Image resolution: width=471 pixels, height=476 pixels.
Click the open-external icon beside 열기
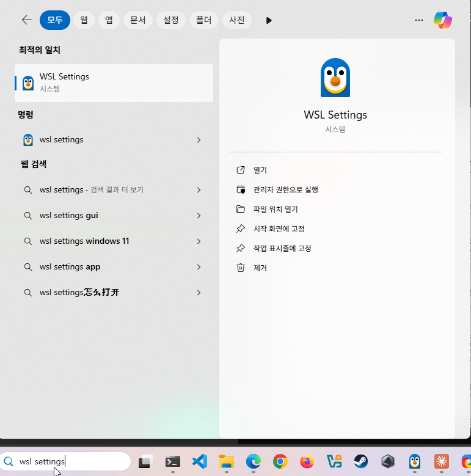coord(241,170)
